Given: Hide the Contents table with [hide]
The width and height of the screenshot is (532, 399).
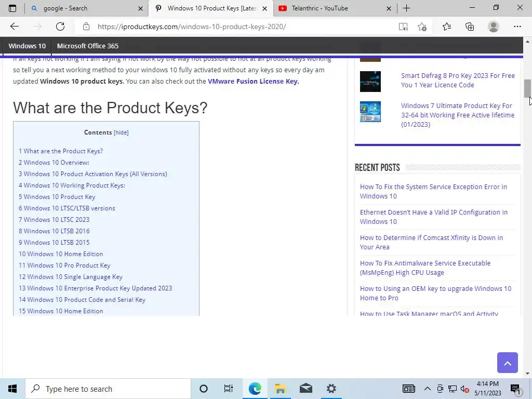Looking at the screenshot, I should click(x=121, y=132).
